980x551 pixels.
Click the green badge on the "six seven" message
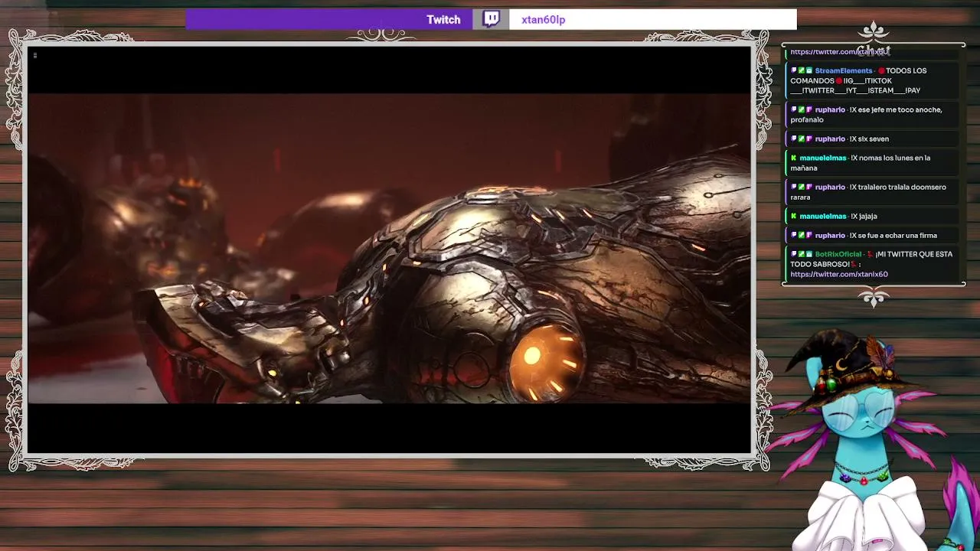click(802, 139)
